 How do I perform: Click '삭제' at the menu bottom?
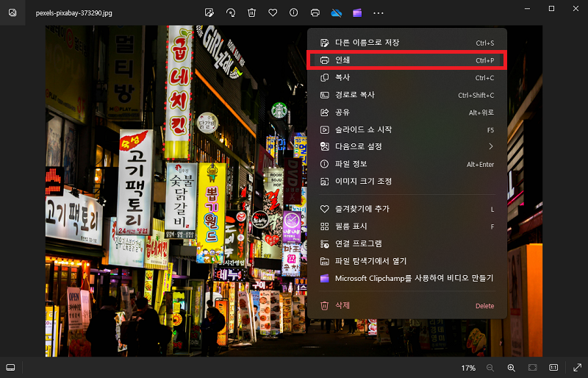[407, 305]
